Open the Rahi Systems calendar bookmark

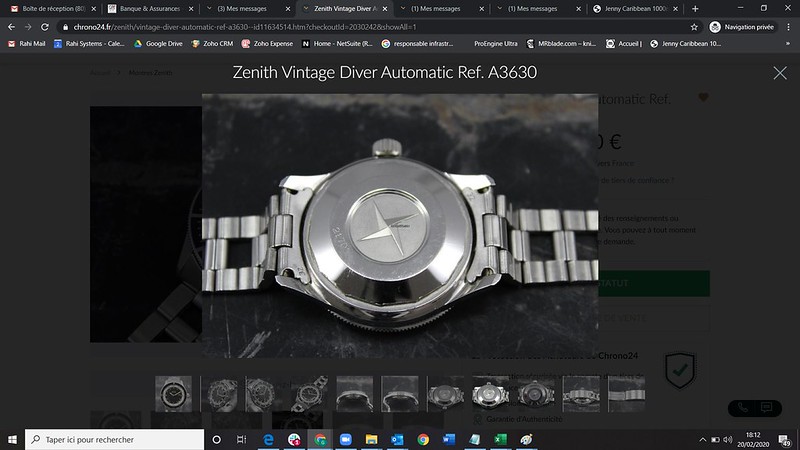pos(89,44)
